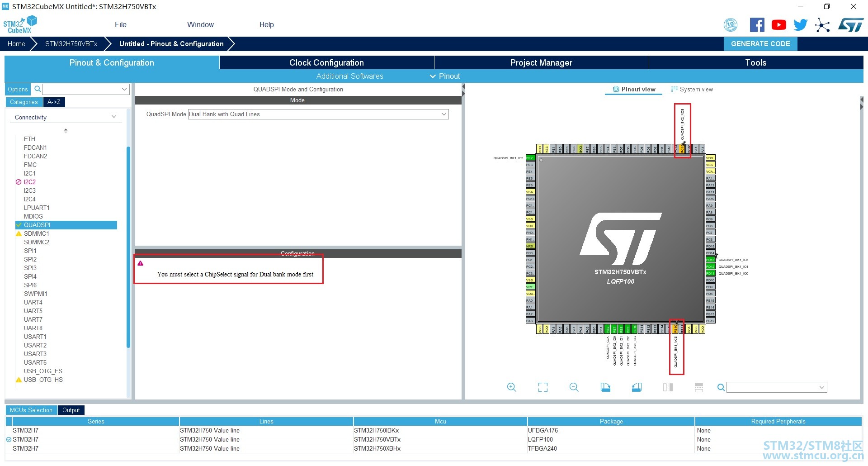
Task: Fit the chip to the view
Action: 542,387
